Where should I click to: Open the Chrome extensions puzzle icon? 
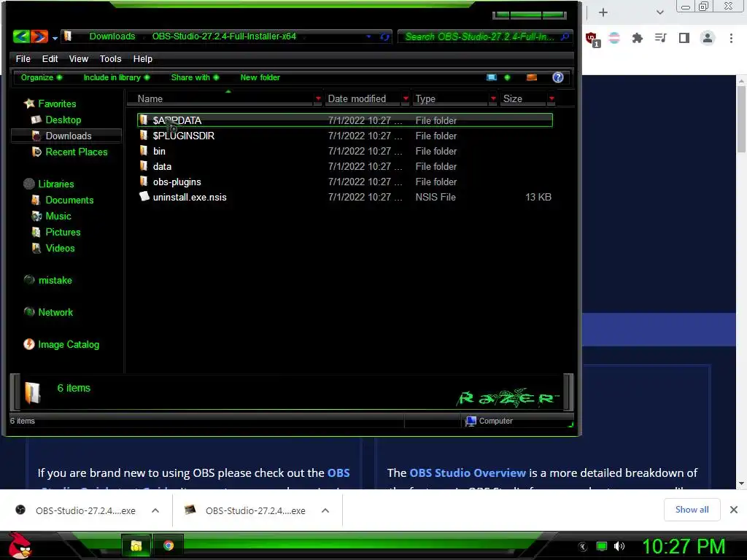(637, 38)
